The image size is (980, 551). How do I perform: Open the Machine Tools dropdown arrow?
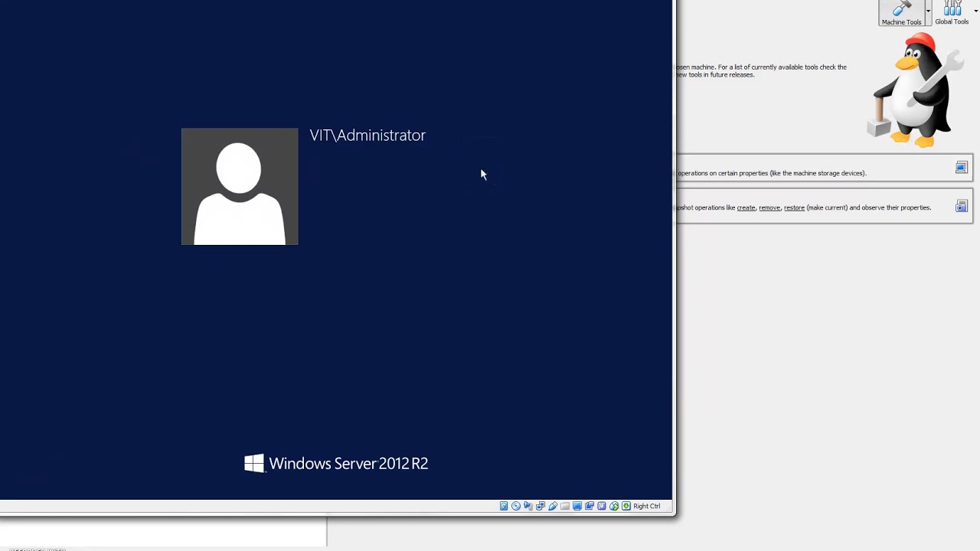coord(928,11)
